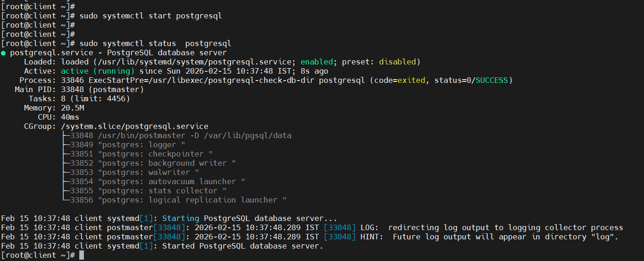Viewport: 644px width, 261px height.
Task: Click tree row '33856 postgres: logical replication launcher'
Action: click(178, 200)
